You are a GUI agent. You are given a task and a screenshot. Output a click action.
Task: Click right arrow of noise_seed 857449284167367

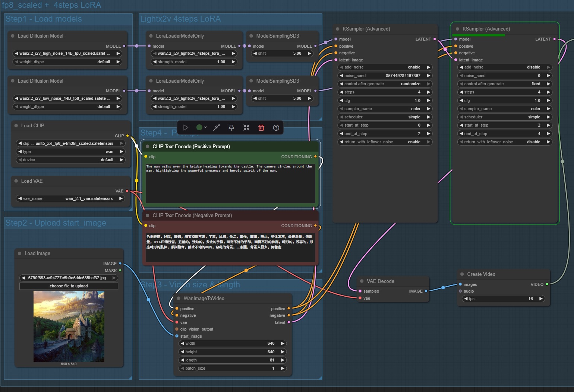pos(429,76)
